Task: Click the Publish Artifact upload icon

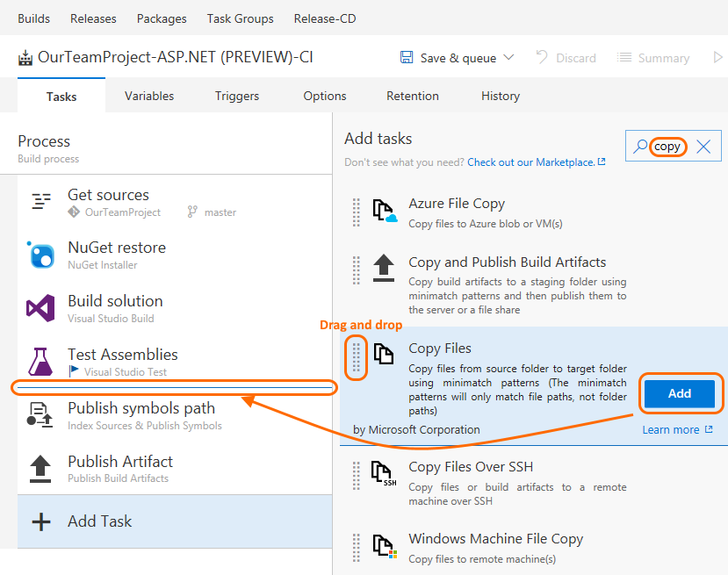Action: coord(40,469)
